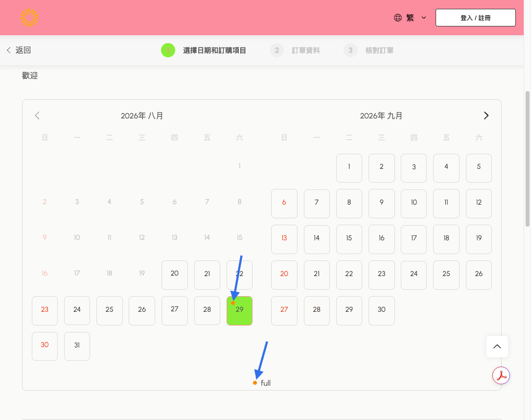Screen dimensions: 531x420
Task: Open the Adobe PDF floating icon
Action: pos(501,375)
